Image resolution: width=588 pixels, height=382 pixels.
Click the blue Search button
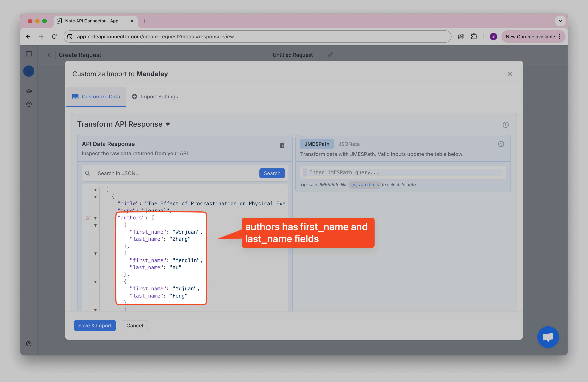point(272,173)
